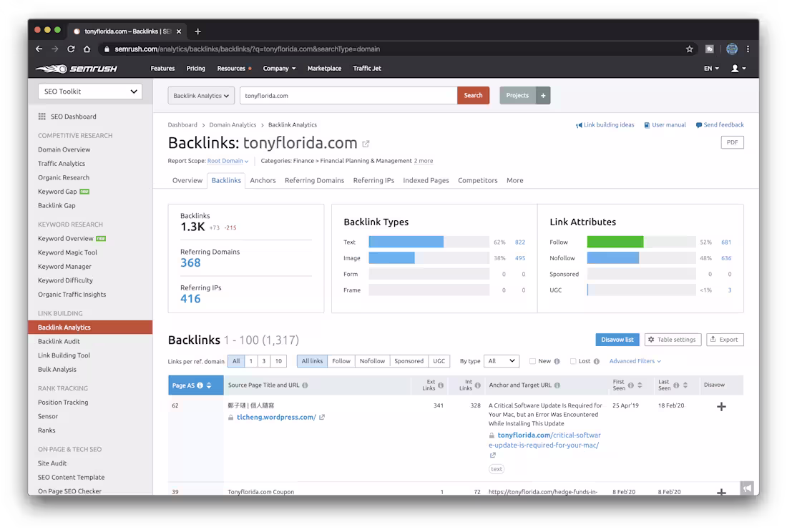Screen dimensions: 787x532
Task: Open the SEO Toolkit dropdown
Action: click(90, 92)
